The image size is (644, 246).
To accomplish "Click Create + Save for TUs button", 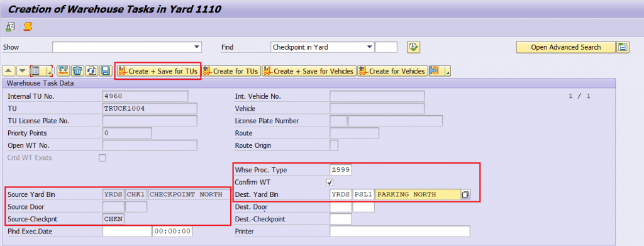I will click(158, 71).
